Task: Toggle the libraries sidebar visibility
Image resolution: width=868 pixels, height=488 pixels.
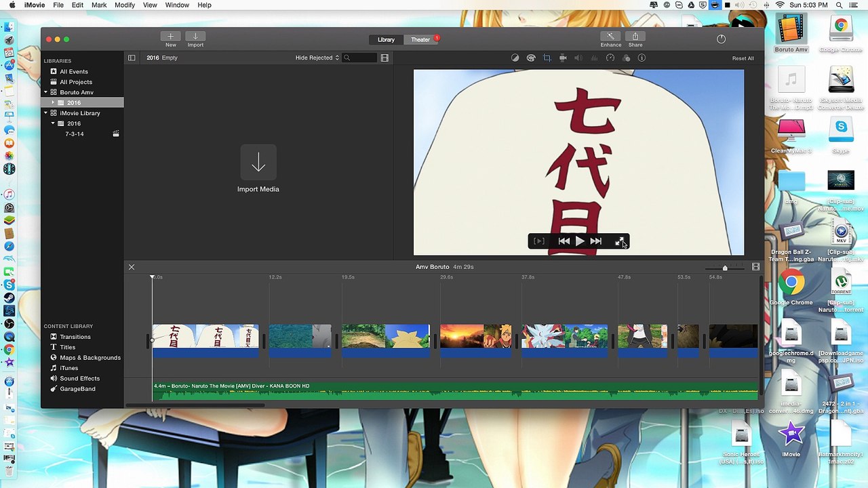Action: (x=132, y=58)
